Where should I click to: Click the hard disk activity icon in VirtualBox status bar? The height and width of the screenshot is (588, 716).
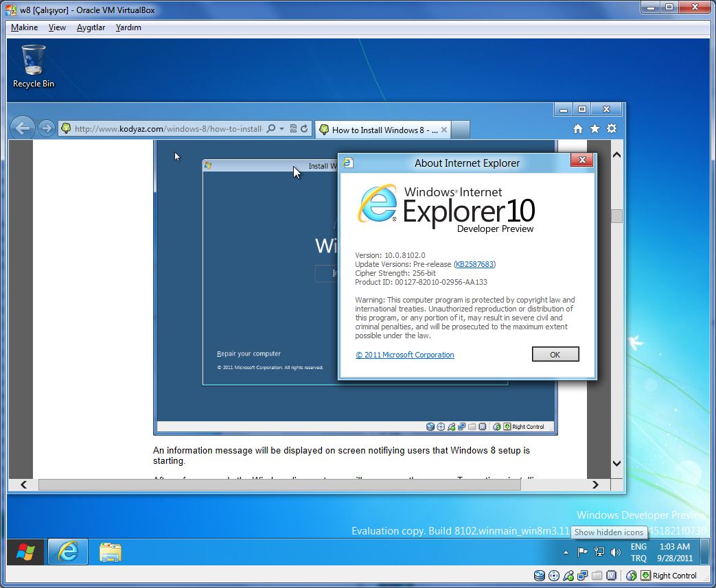[539, 576]
